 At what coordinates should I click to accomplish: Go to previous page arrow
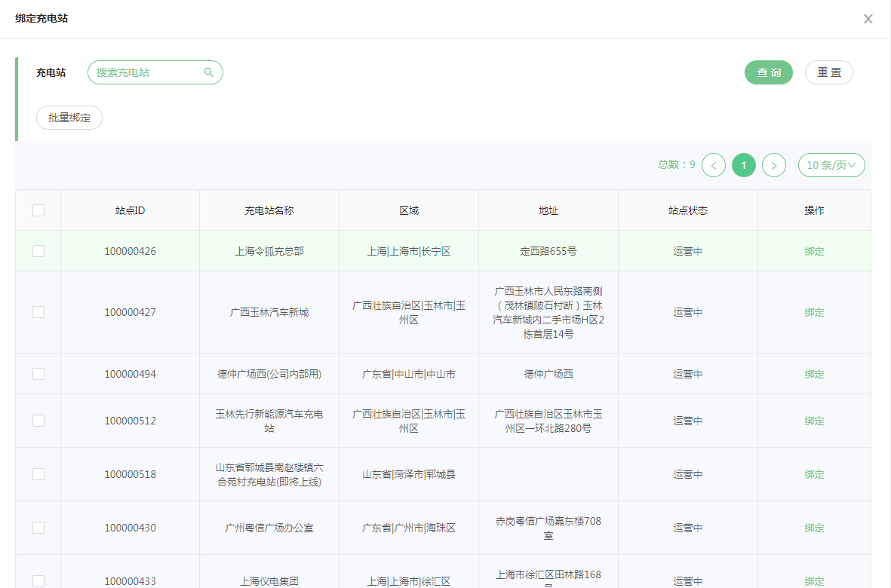click(x=714, y=165)
